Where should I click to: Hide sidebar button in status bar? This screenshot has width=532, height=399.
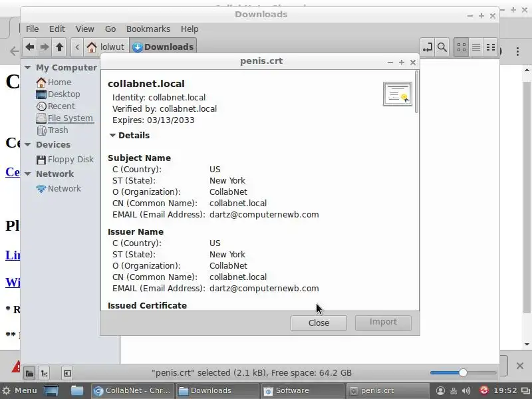coord(67,373)
